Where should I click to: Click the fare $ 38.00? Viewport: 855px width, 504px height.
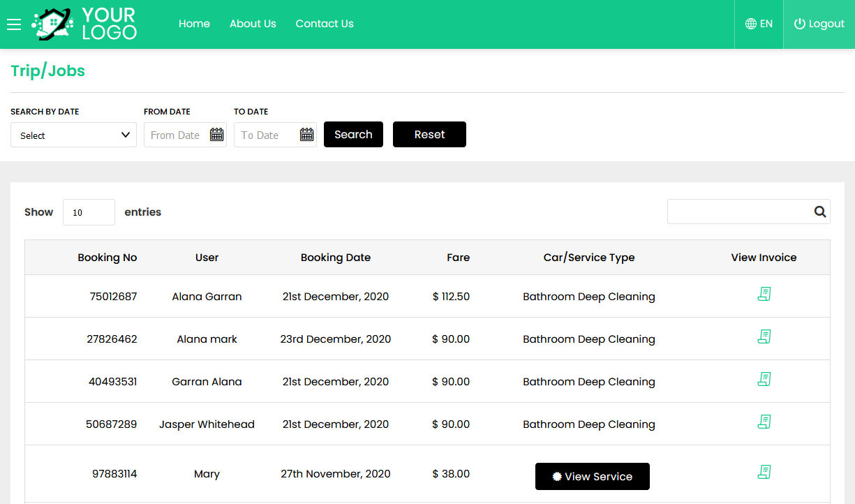click(451, 474)
